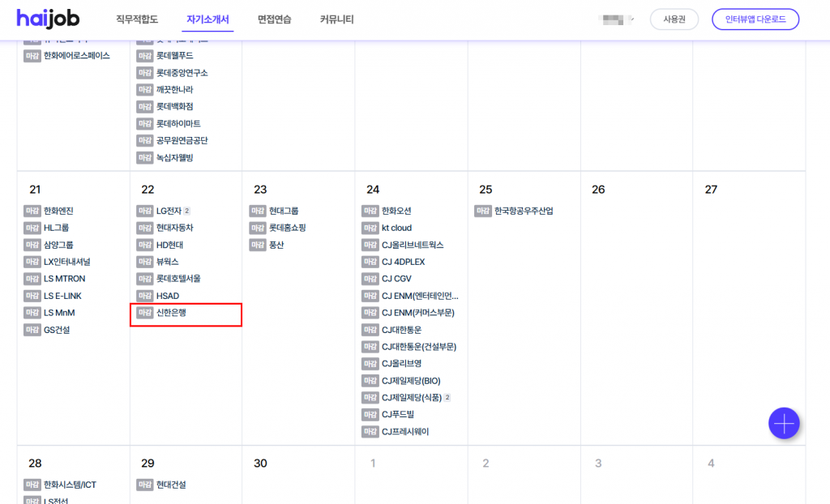830x504 pixels.
Task: Click the date number 30
Action: pos(260,463)
